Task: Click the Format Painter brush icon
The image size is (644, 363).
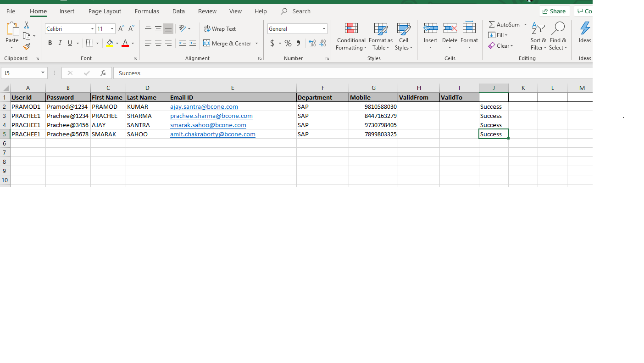Action: (x=27, y=46)
